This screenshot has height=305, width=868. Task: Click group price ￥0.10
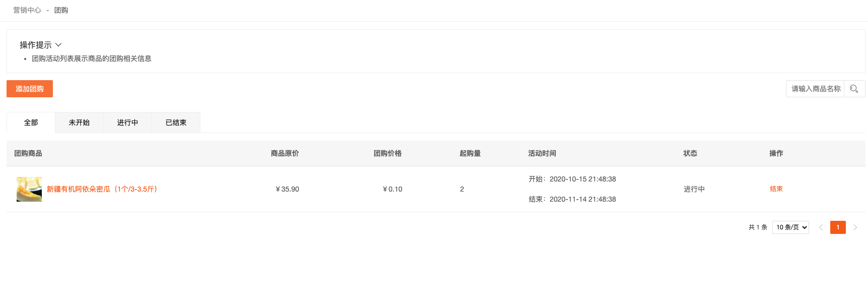click(392, 189)
